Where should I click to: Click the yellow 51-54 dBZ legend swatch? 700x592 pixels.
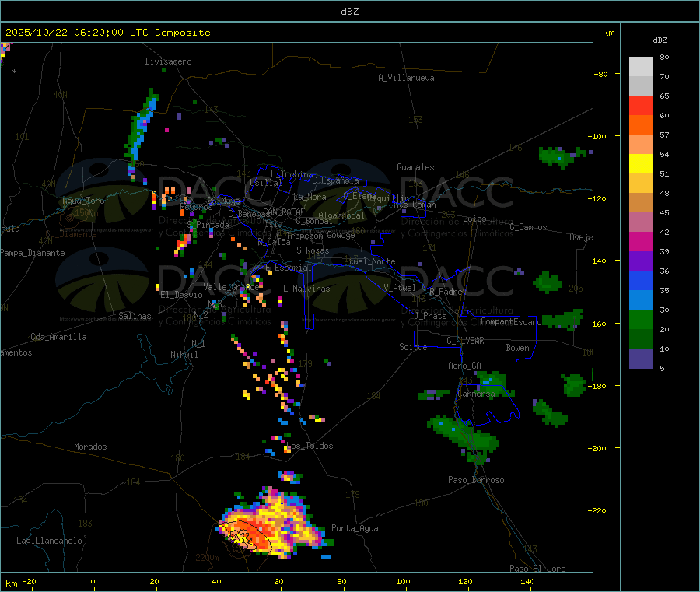641,164
